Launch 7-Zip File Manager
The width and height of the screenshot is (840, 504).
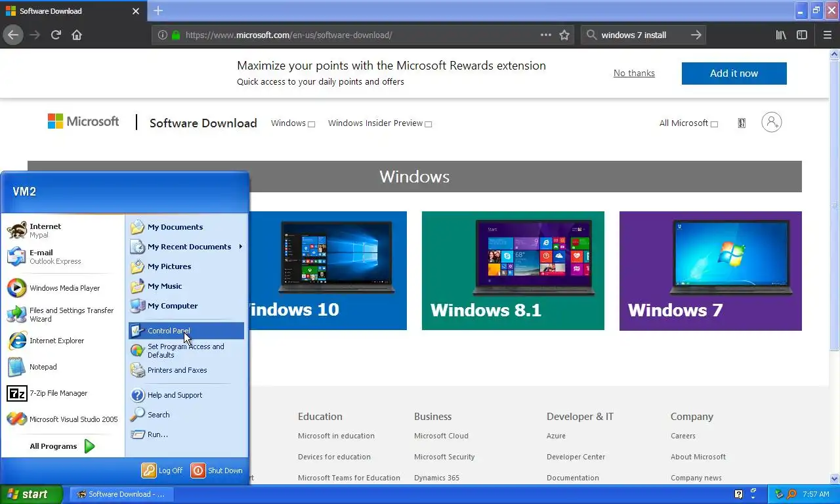(x=64, y=393)
